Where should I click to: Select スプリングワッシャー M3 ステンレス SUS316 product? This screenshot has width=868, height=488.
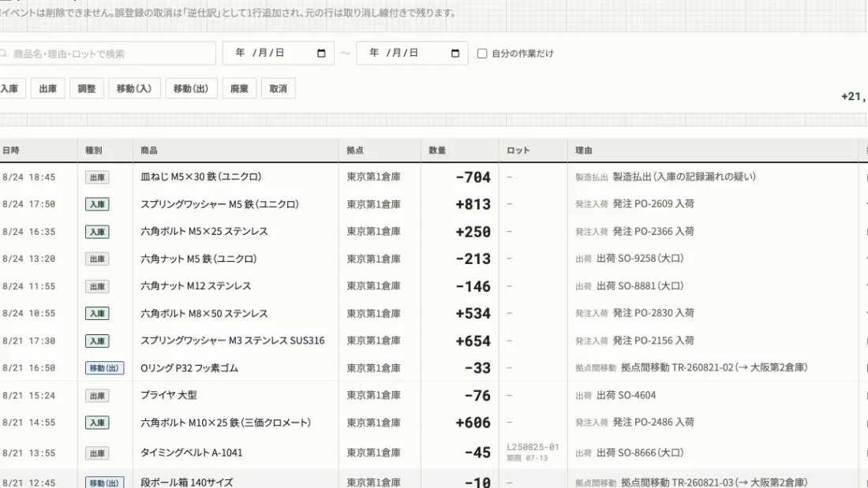(x=233, y=341)
